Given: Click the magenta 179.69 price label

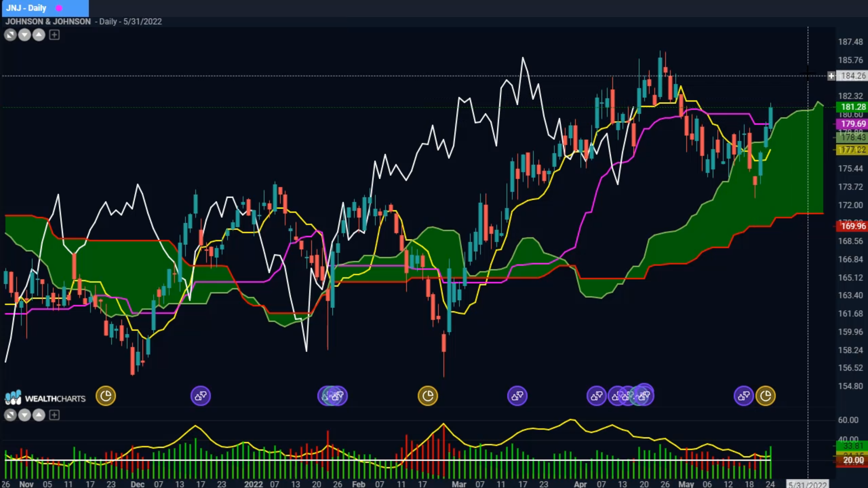Looking at the screenshot, I should point(852,124).
